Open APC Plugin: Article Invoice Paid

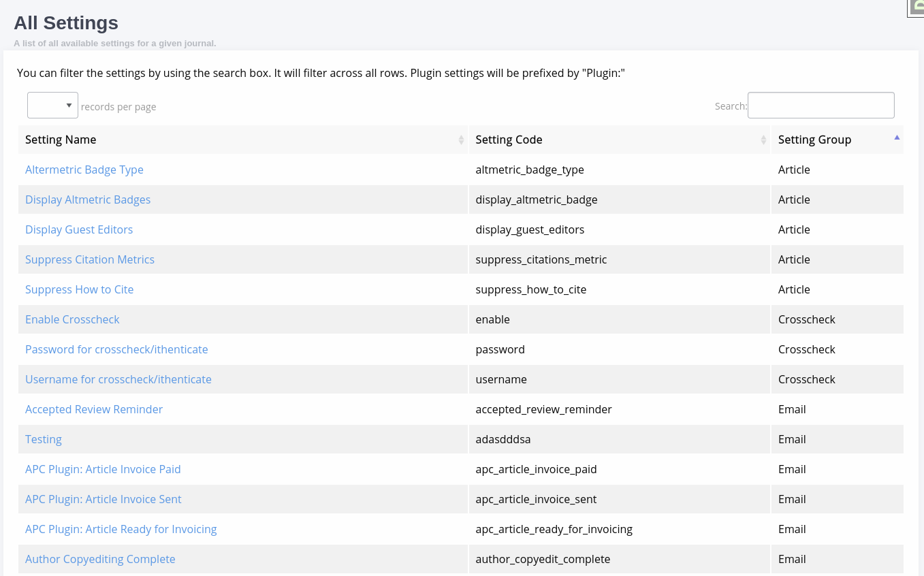pos(103,469)
